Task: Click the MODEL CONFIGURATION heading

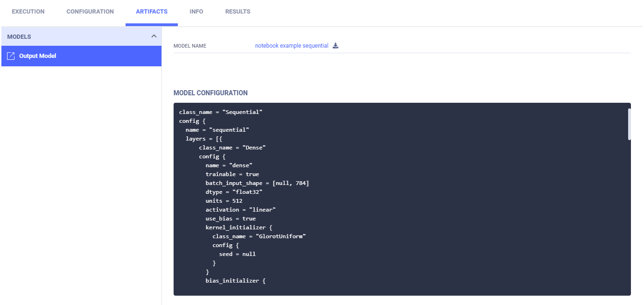Action: pyautogui.click(x=210, y=93)
